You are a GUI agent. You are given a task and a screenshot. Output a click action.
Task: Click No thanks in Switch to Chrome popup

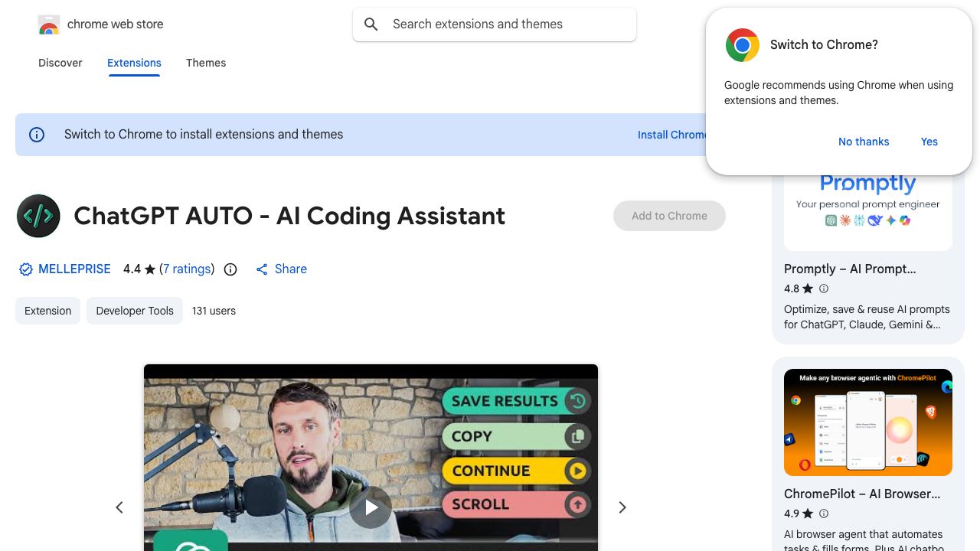click(x=864, y=142)
